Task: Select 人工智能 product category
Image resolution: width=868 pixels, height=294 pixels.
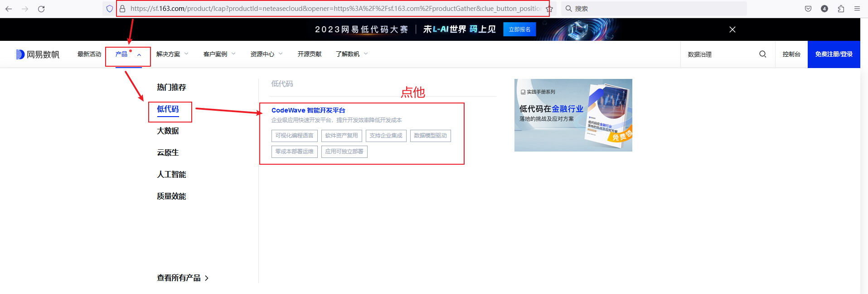Action: [x=171, y=174]
